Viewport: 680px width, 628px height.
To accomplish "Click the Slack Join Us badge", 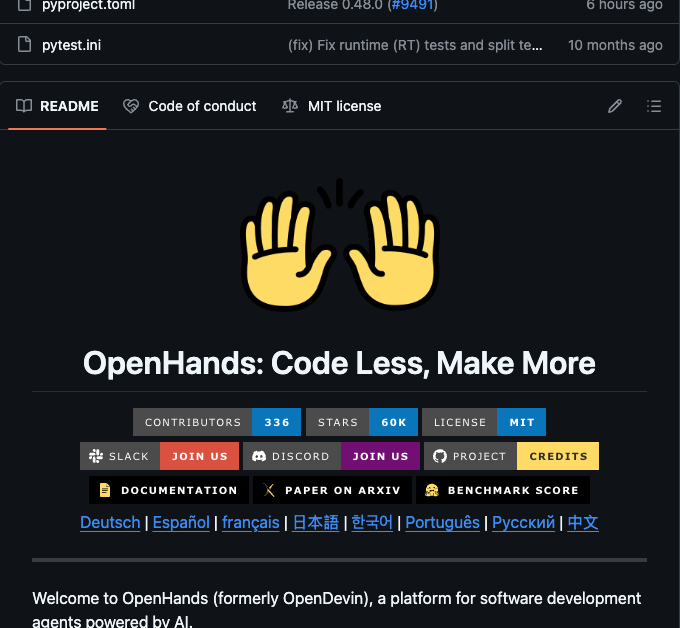I will 160,456.
